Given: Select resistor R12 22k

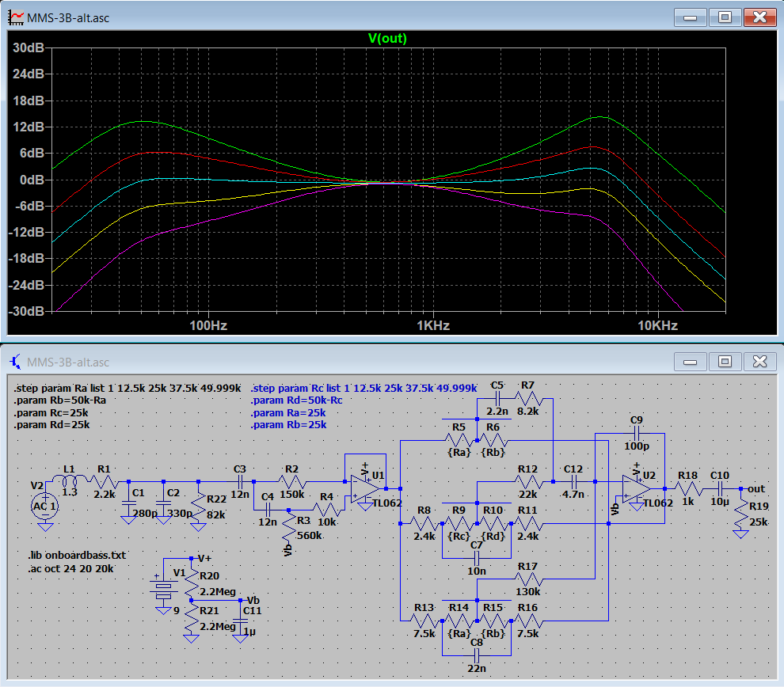Looking at the screenshot, I should coord(528,482).
